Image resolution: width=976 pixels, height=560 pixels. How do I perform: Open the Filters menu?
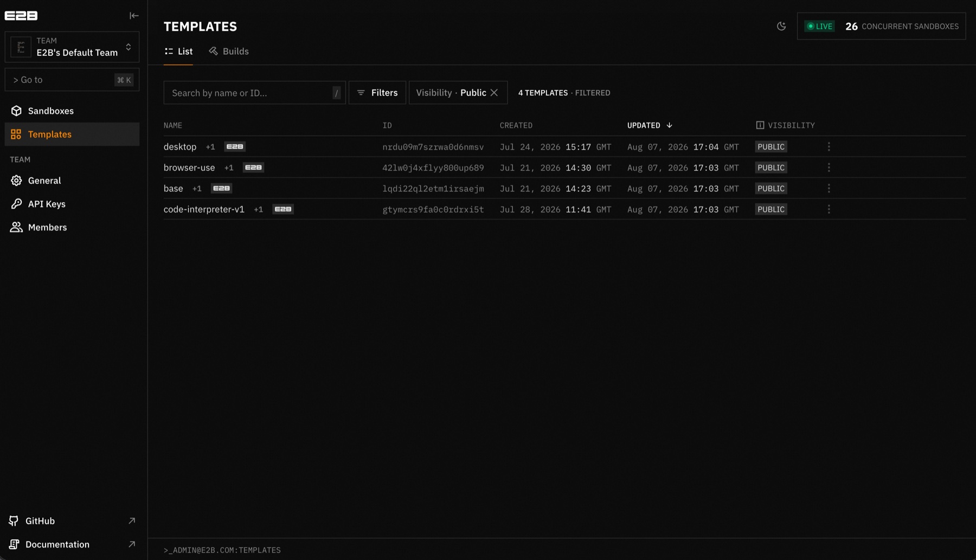pyautogui.click(x=377, y=93)
